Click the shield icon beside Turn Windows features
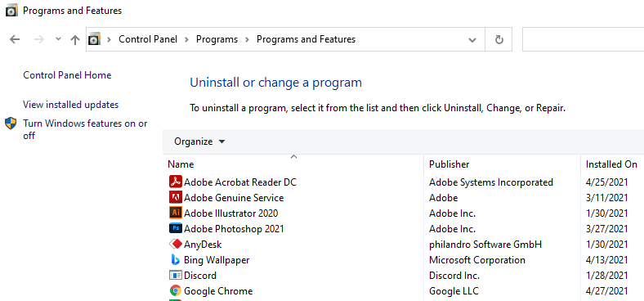 11,124
